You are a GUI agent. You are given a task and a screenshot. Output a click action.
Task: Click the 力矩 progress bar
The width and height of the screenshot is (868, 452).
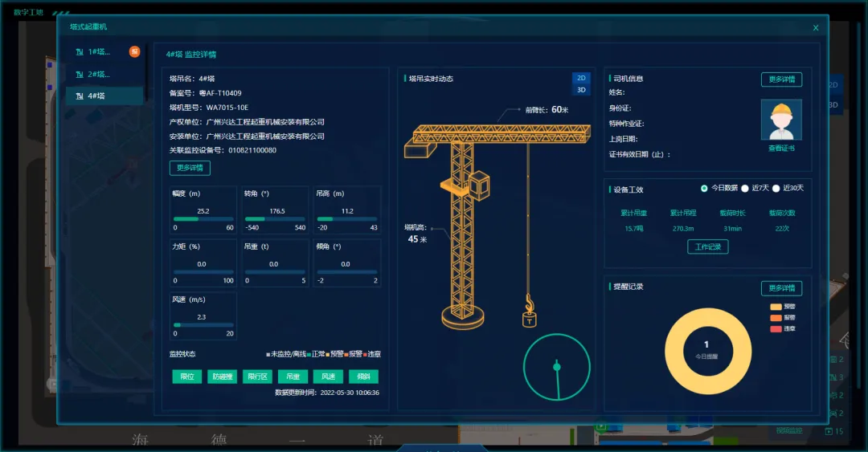[203, 272]
